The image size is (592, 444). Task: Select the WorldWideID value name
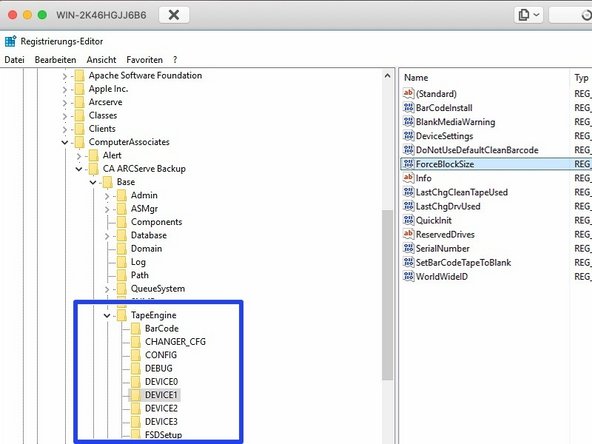click(442, 277)
